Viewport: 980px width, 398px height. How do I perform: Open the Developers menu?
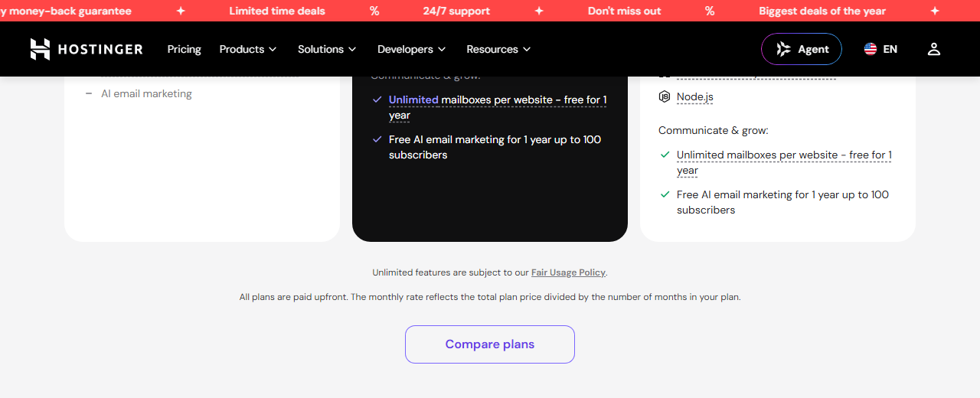click(x=412, y=49)
